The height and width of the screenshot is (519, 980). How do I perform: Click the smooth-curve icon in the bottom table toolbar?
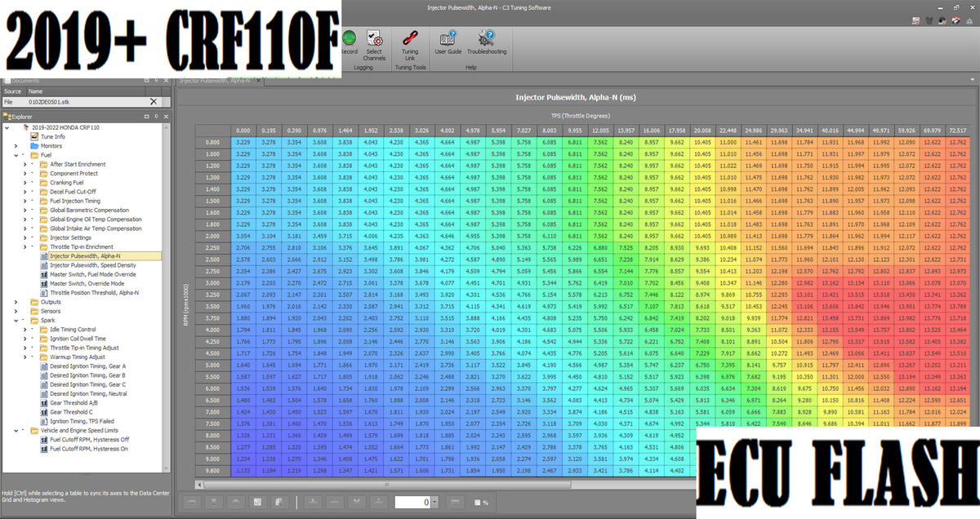(x=235, y=503)
